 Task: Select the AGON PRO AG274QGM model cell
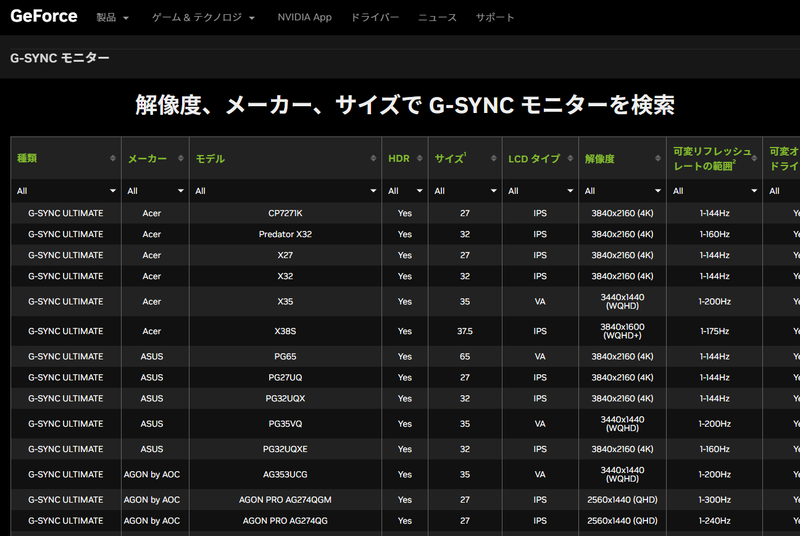285,500
